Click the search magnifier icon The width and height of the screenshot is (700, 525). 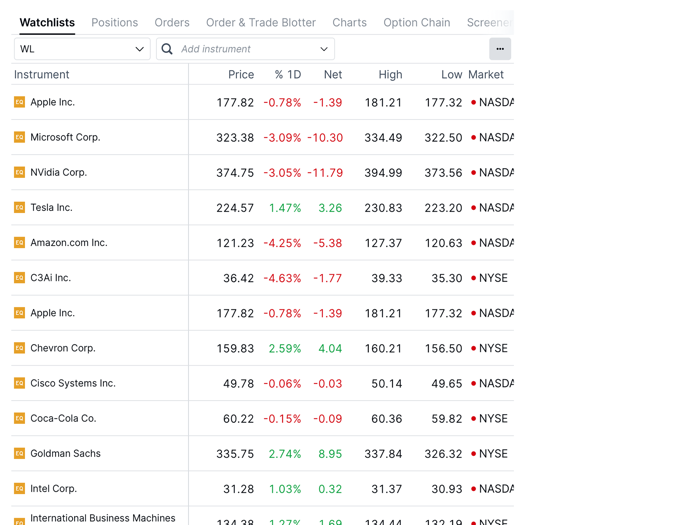pyautogui.click(x=167, y=49)
